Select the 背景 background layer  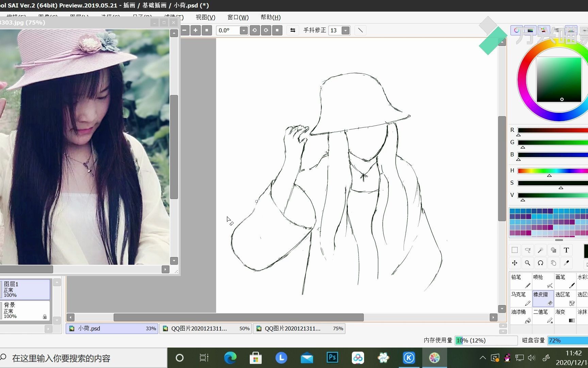[25, 310]
